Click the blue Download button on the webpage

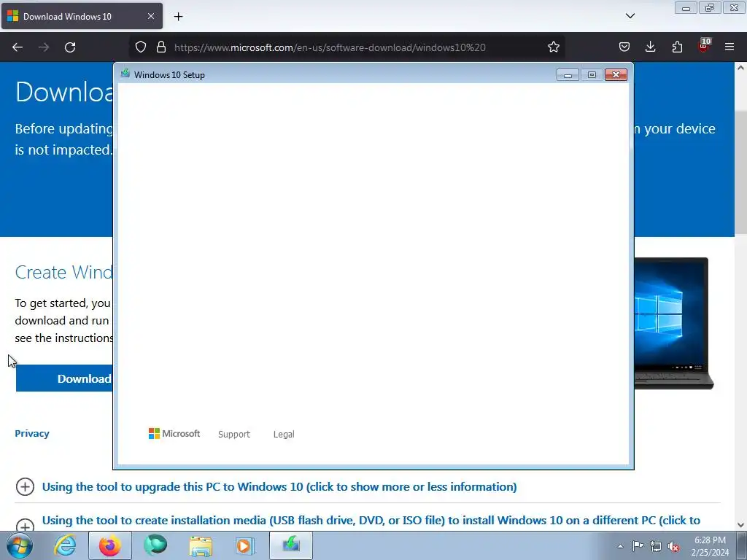pos(64,378)
